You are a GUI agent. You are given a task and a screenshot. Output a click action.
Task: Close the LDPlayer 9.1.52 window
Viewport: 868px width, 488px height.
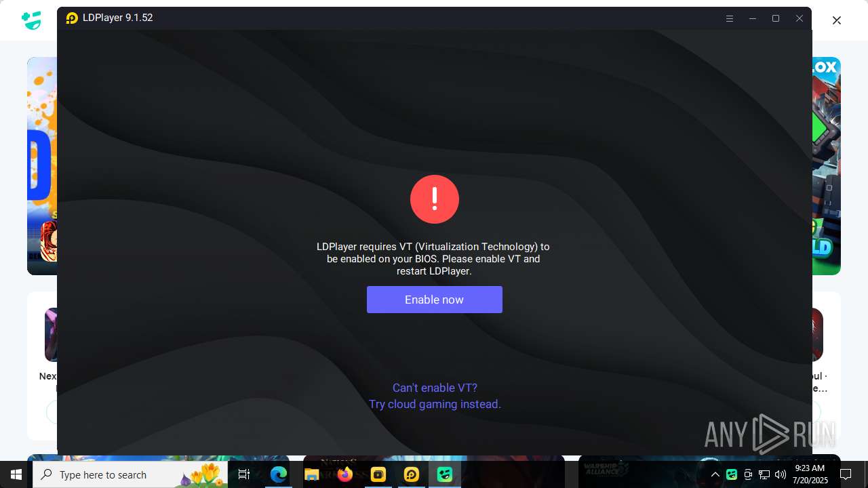tap(800, 18)
